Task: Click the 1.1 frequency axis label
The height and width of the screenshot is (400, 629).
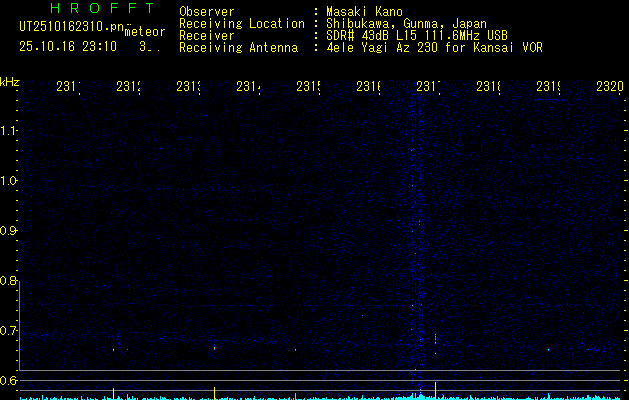Action: (x=9, y=130)
